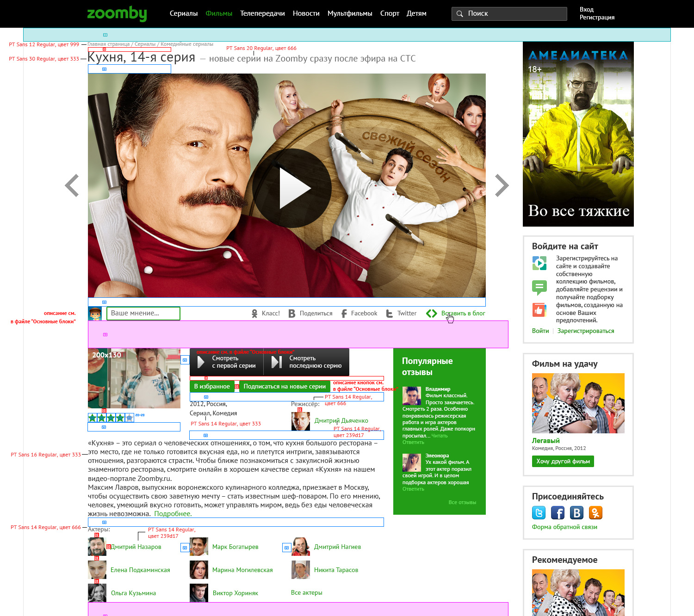The height and width of the screenshot is (616, 694).
Task: Open Телепередачи menu item
Action: coord(262,13)
